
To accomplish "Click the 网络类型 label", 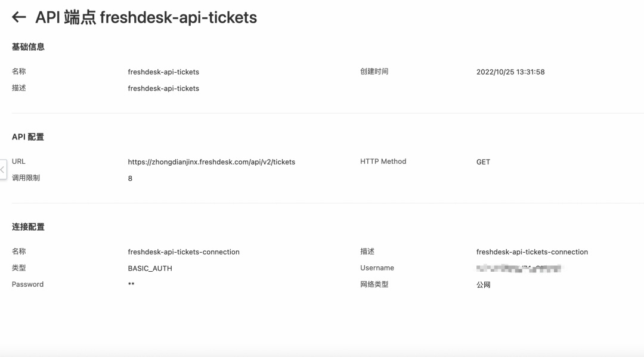I will tap(374, 284).
